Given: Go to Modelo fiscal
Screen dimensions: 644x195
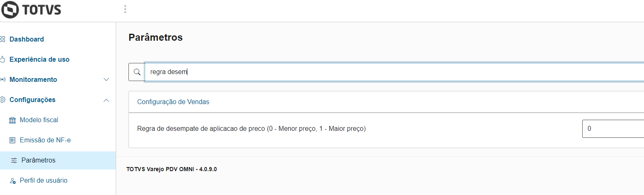Looking at the screenshot, I should point(39,120).
